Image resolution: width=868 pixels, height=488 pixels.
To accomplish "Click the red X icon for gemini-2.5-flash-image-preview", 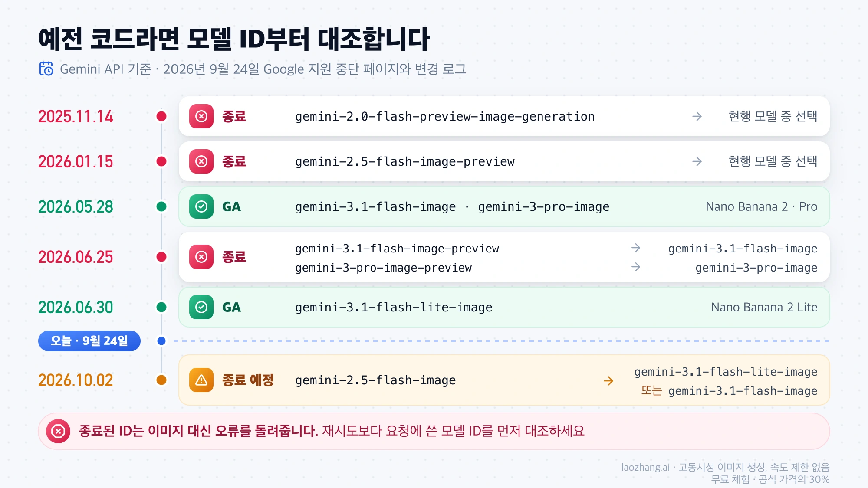I will 201,161.
